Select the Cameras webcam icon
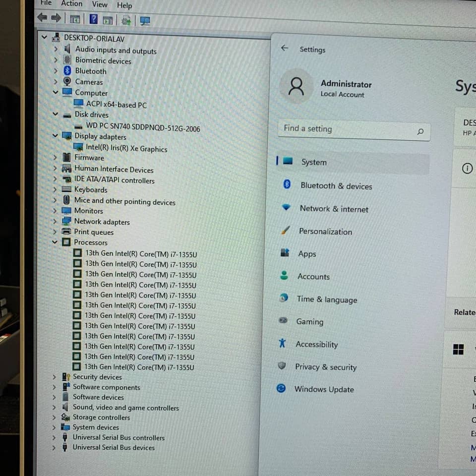Image resolution: width=476 pixels, height=476 pixels. pos(67,81)
